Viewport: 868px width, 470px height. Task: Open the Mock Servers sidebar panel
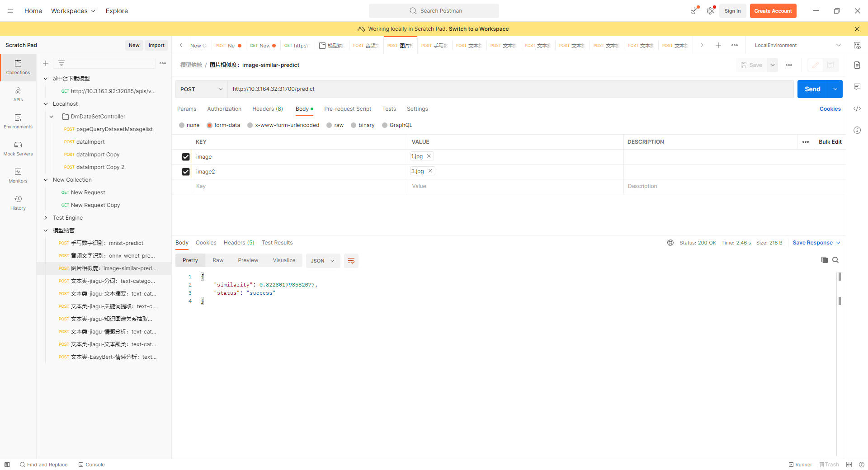[18, 149]
